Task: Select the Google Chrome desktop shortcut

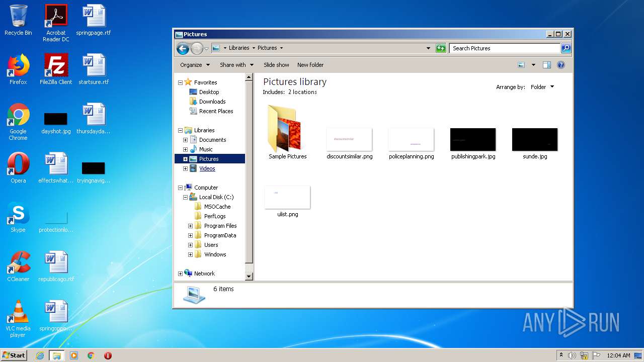Action: pyautogui.click(x=18, y=122)
